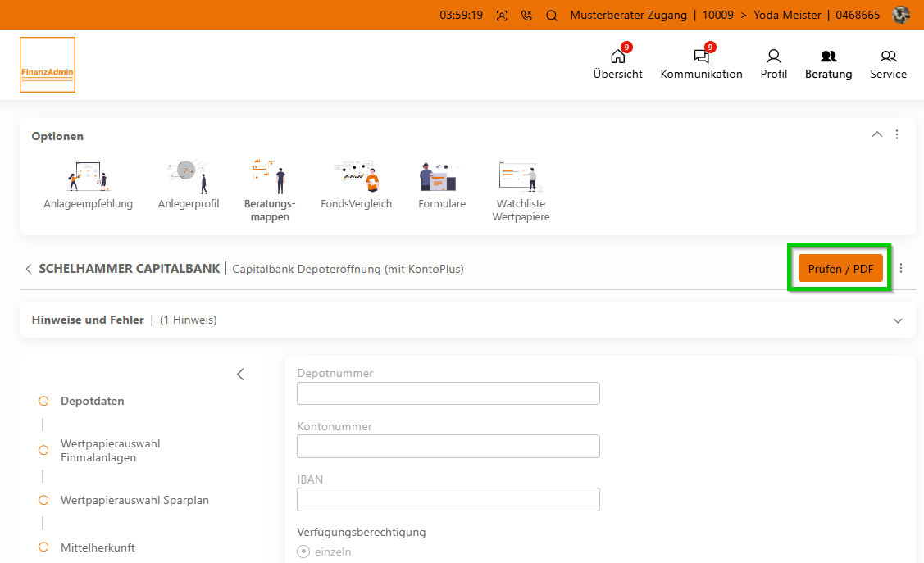The width and height of the screenshot is (924, 563).
Task: Click the Prüfen / PDF button
Action: click(840, 268)
